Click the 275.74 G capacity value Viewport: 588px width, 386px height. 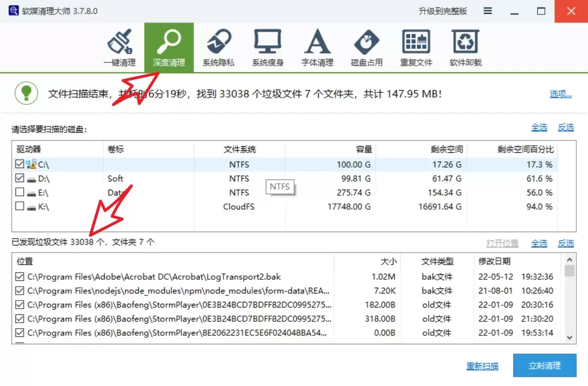tap(354, 192)
